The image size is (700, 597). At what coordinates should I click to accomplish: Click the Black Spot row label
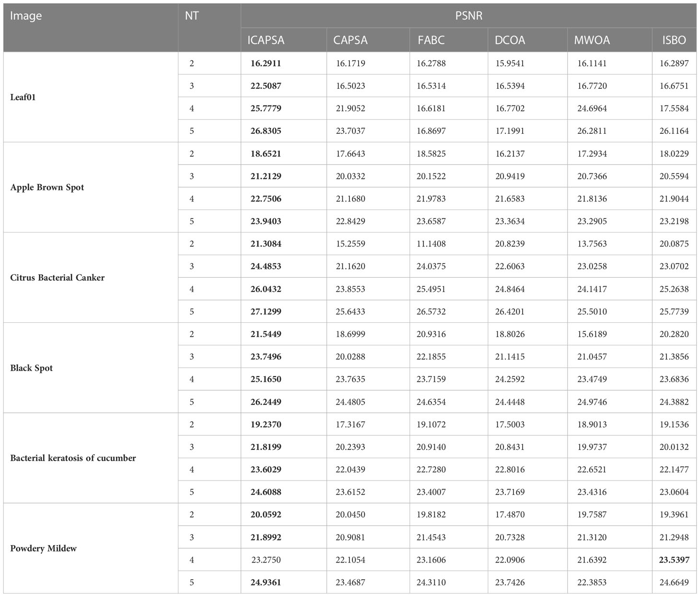pos(31,368)
